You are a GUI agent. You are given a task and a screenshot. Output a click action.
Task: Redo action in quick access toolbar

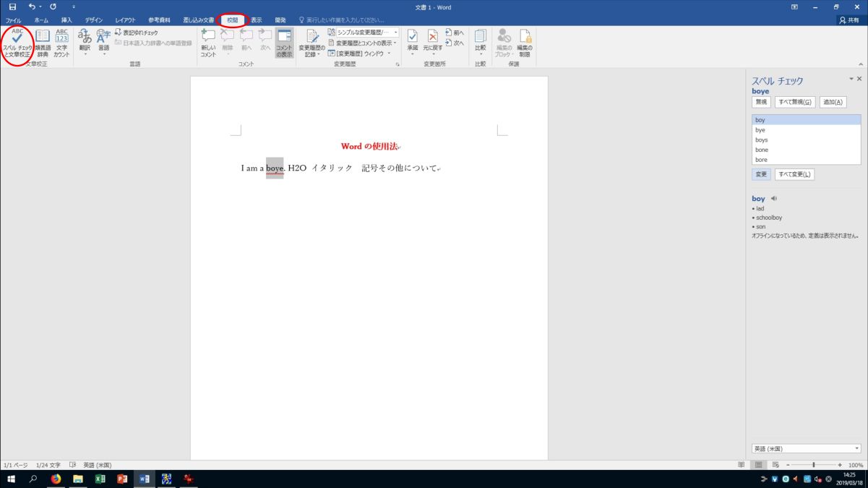[53, 7]
